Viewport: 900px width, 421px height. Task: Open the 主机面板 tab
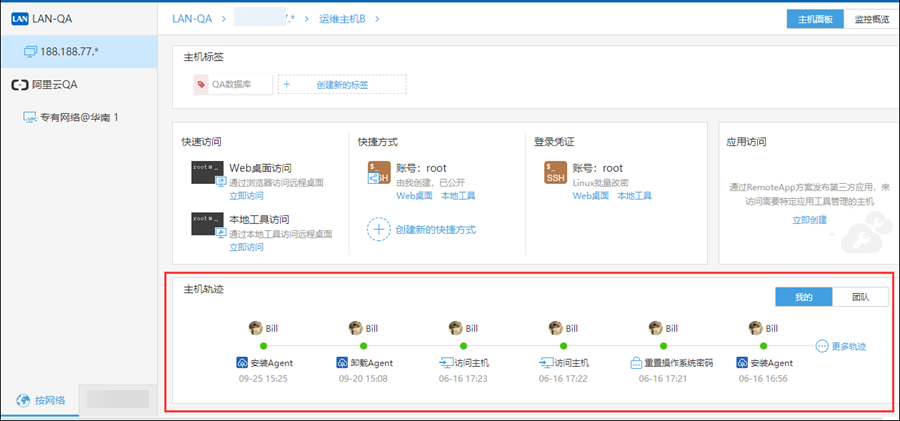(x=816, y=20)
